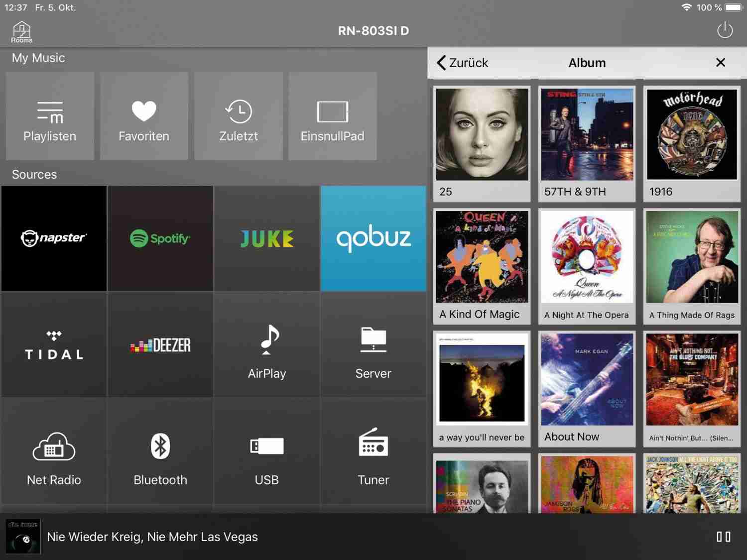Image resolution: width=747 pixels, height=560 pixels.
Task: Select Bluetooth source
Action: [x=160, y=451]
